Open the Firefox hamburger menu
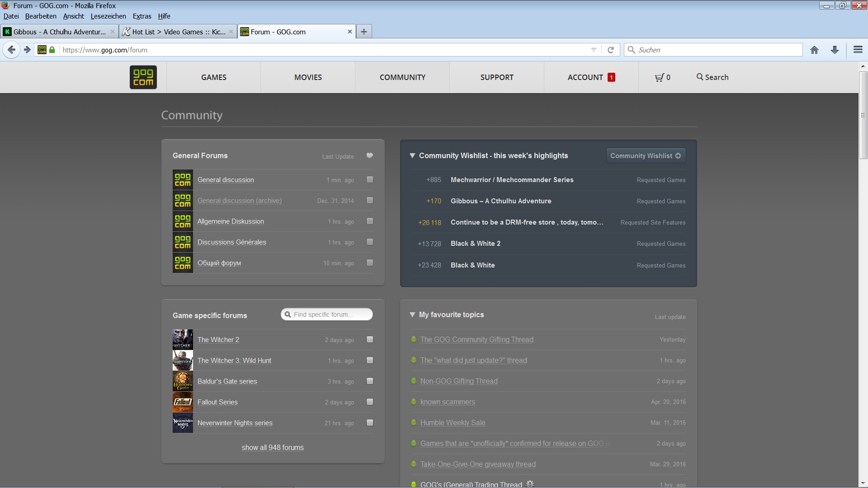The height and width of the screenshot is (488, 868). [858, 50]
